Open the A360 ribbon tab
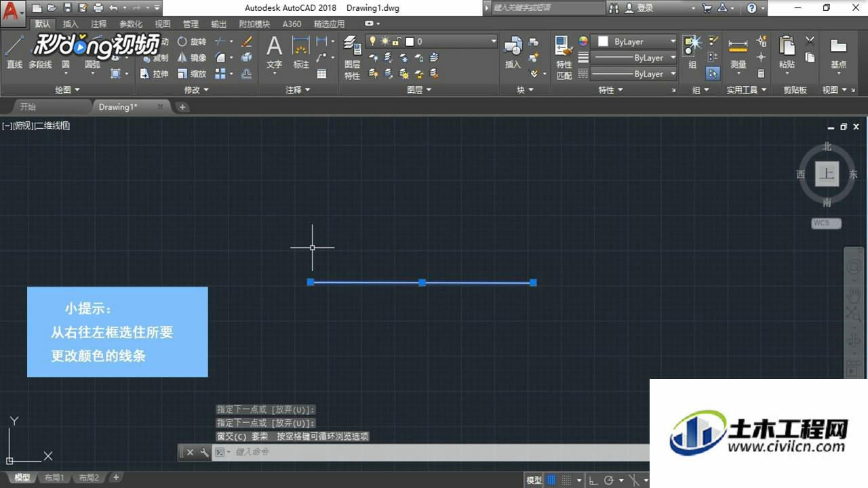 292,24
